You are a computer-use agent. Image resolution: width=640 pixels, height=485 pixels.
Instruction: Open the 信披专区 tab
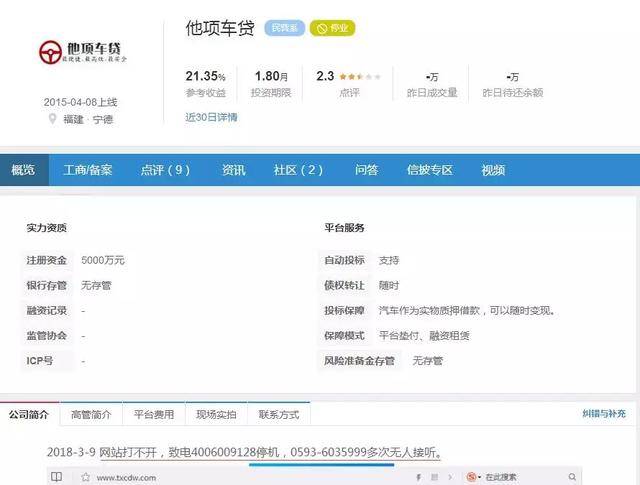(x=430, y=170)
